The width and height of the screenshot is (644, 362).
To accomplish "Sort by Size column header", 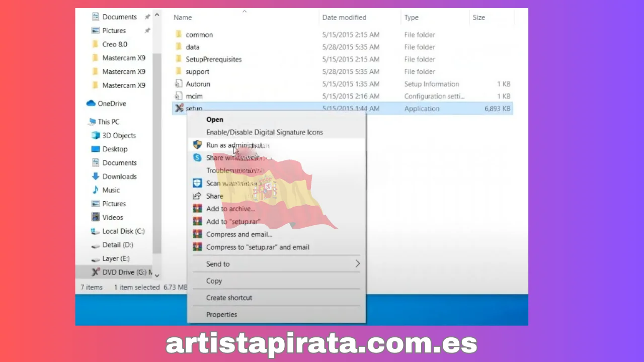I will coord(479,17).
